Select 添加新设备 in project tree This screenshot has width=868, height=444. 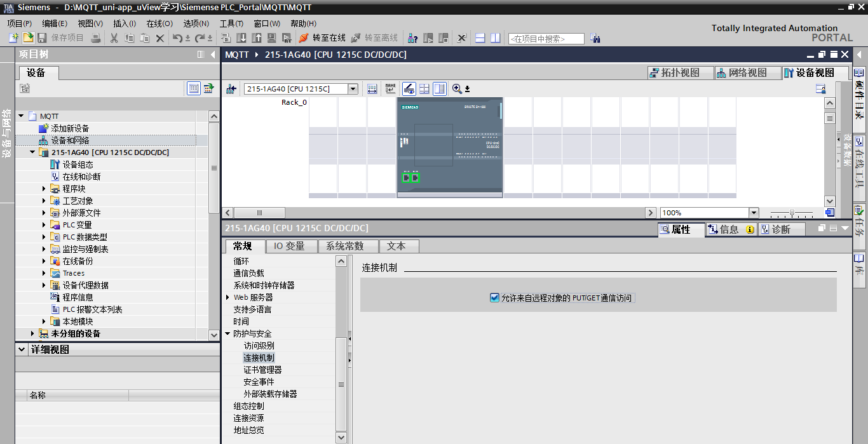click(70, 128)
